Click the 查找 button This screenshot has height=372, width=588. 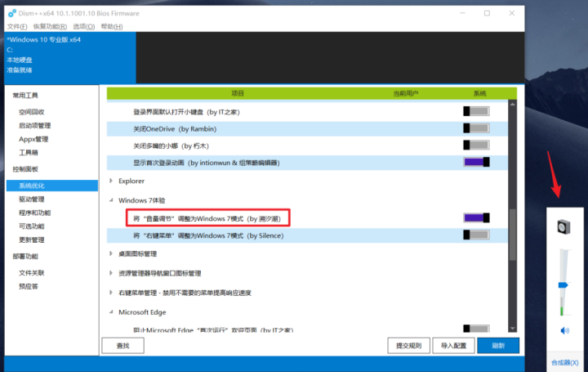pyautogui.click(x=122, y=345)
